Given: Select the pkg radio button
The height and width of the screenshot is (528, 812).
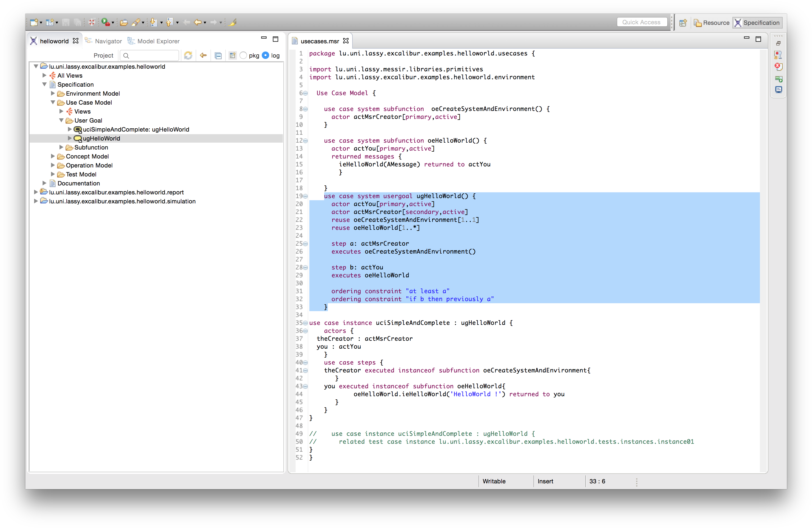Looking at the screenshot, I should coord(243,55).
